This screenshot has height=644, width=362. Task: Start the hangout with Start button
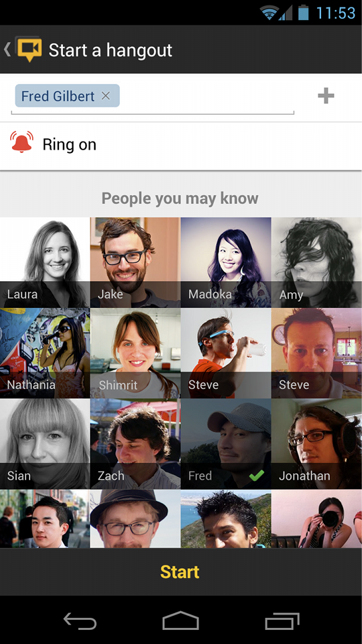click(181, 572)
